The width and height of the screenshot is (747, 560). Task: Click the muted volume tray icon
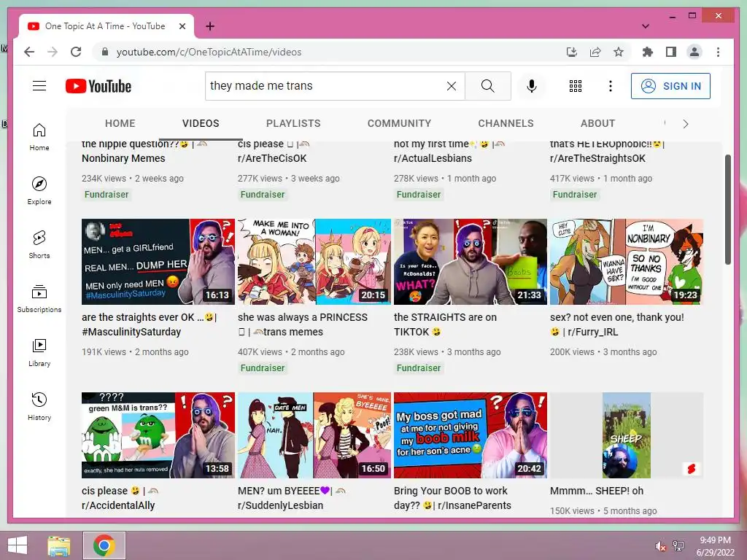[x=660, y=546]
